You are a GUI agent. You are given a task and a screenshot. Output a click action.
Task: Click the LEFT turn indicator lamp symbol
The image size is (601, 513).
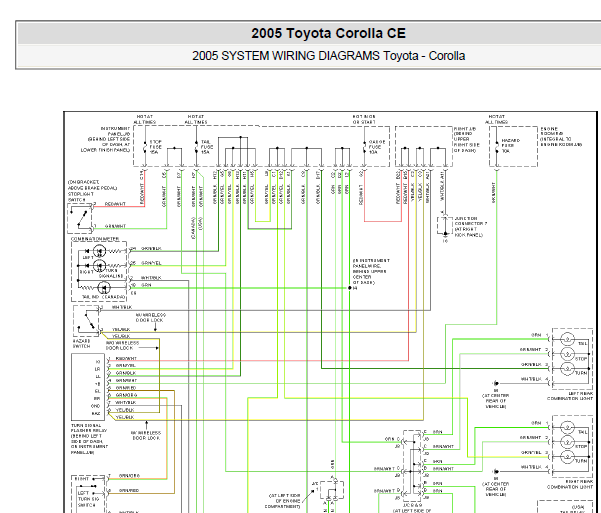tap(100, 252)
